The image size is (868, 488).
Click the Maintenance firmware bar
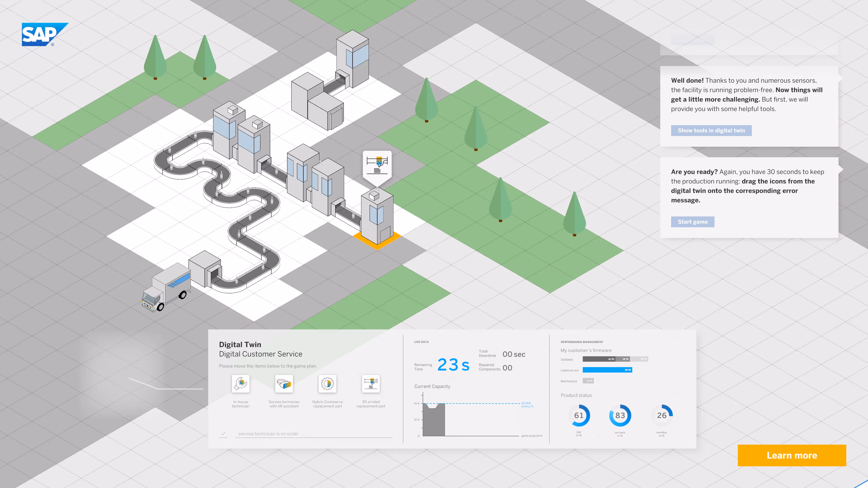[588, 381]
